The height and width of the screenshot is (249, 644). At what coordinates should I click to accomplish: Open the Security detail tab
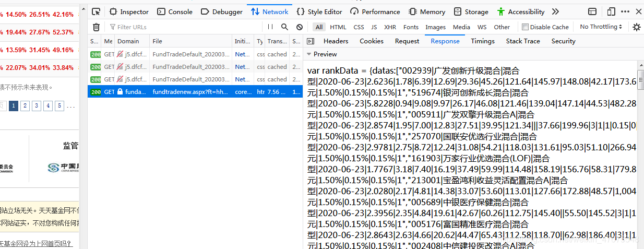point(563,41)
